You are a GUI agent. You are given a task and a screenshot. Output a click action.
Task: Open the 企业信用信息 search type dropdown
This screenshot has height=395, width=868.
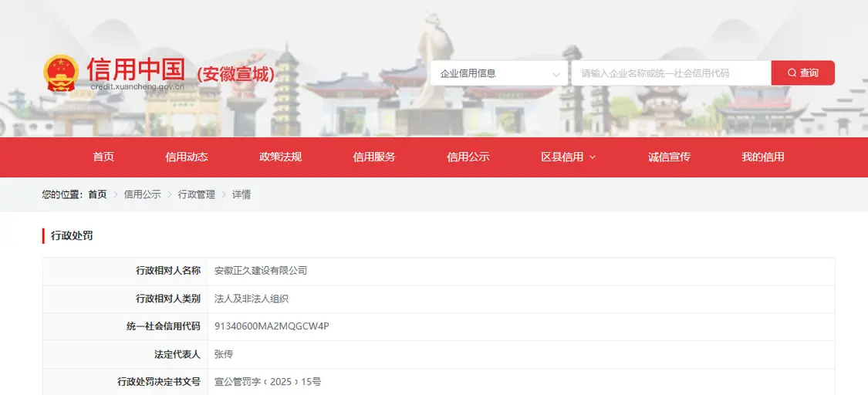pyautogui.click(x=499, y=73)
